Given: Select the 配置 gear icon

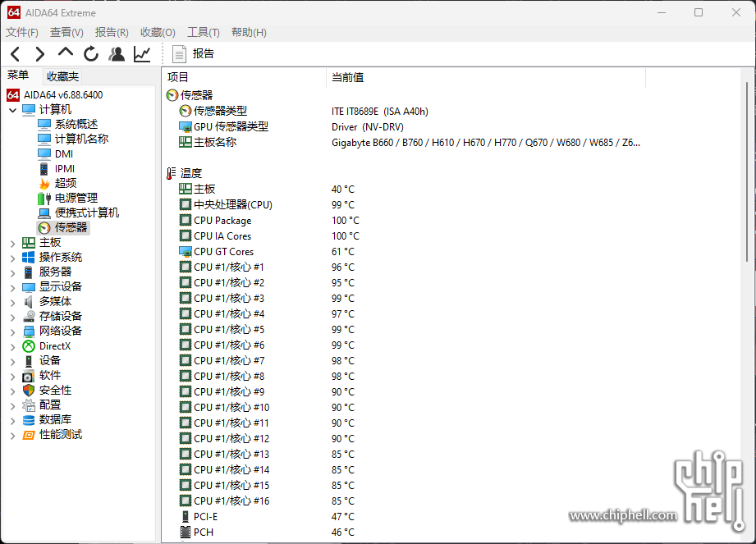Looking at the screenshot, I should 29,405.
